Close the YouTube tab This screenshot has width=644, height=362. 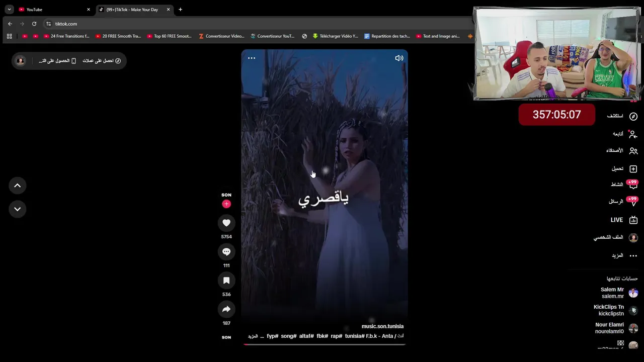pos(89,10)
